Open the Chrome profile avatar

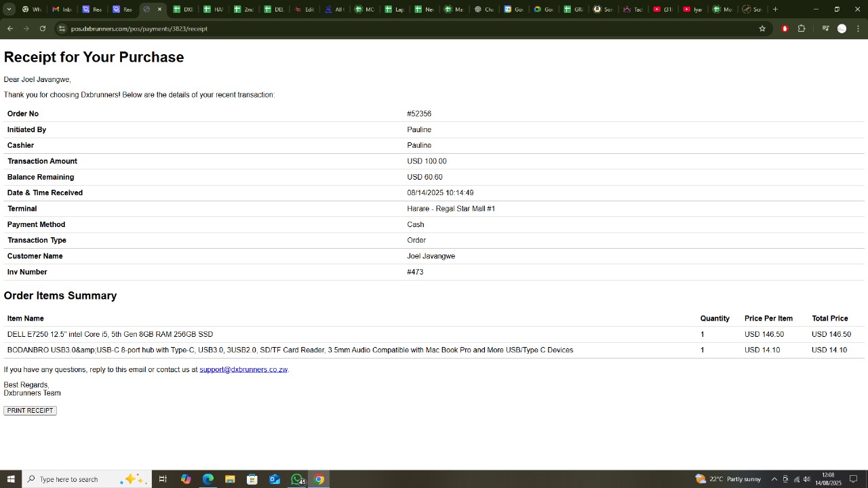pyautogui.click(x=842, y=28)
